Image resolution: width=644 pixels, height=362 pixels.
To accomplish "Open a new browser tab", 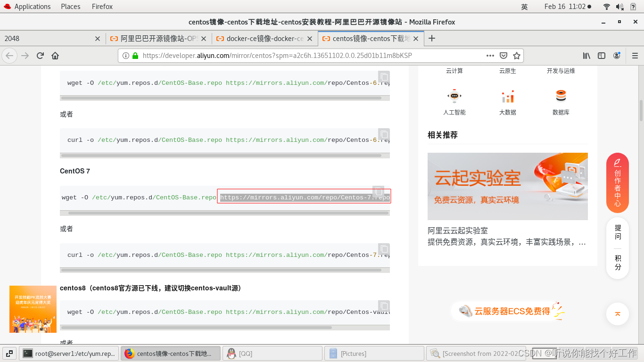I will coord(432,38).
